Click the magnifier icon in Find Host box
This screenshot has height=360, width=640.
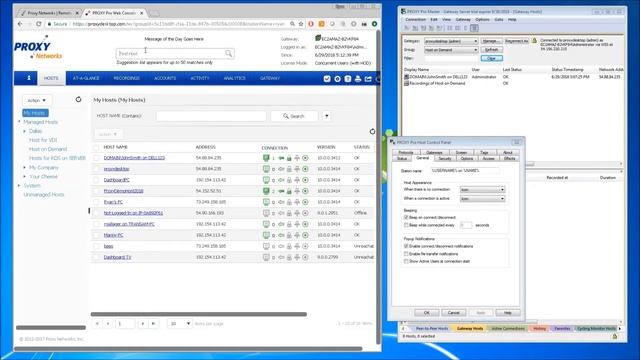229,53
